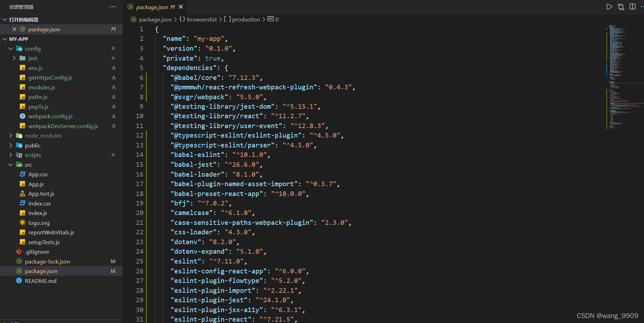Open reportWebVitals.js file

51,232
